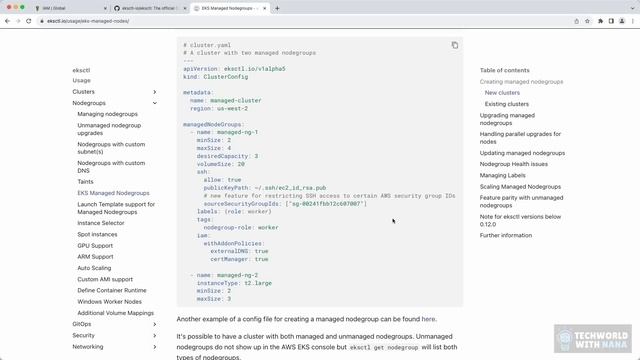Click the 'kind: ClusterConfig' code line
640x360 pixels.
point(216,77)
